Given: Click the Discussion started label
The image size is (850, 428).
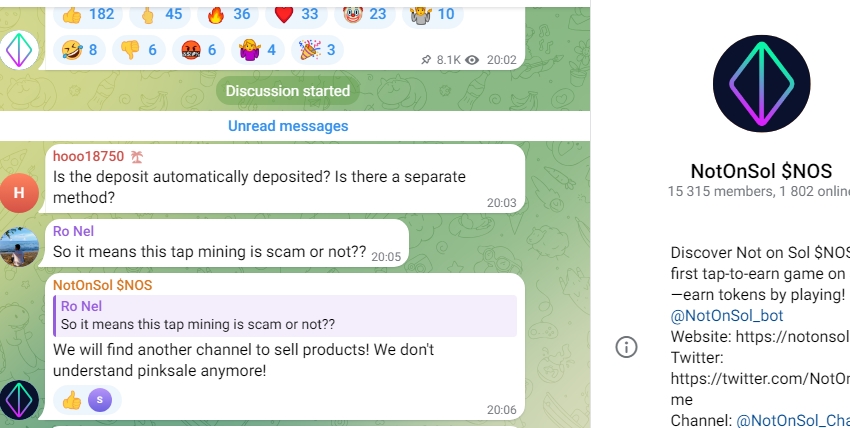Looking at the screenshot, I should click(287, 90).
